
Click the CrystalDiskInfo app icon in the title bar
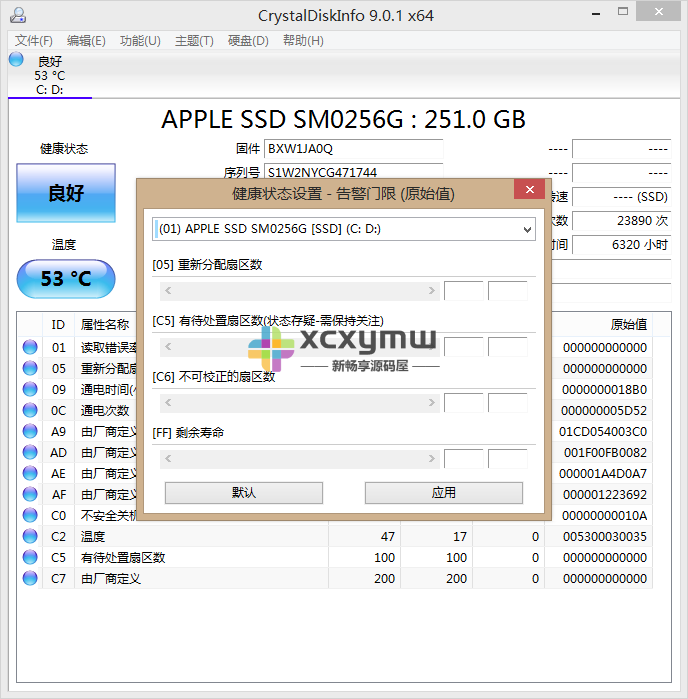(x=18, y=15)
